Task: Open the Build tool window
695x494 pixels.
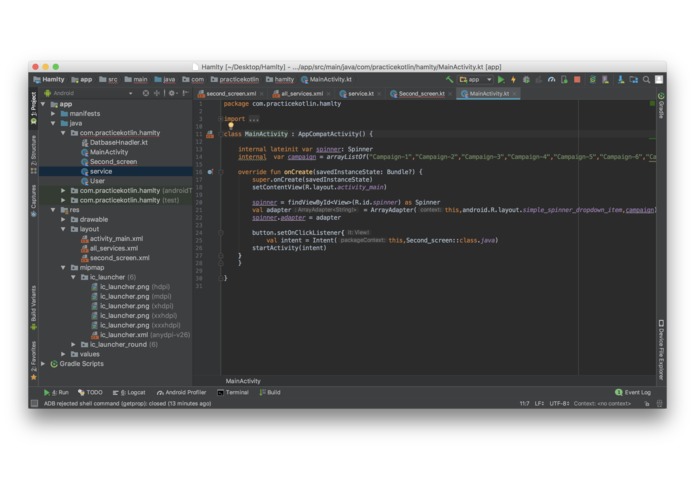Action: (270, 393)
